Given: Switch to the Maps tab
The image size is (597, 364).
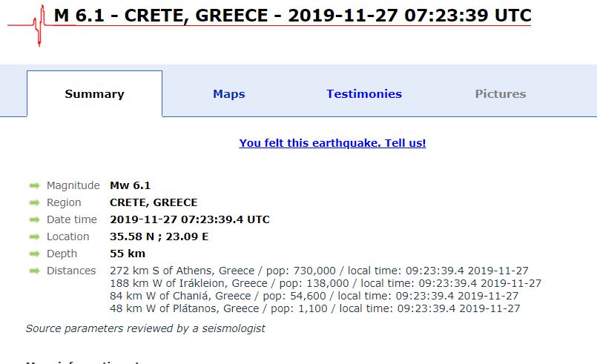Looking at the screenshot, I should [229, 93].
